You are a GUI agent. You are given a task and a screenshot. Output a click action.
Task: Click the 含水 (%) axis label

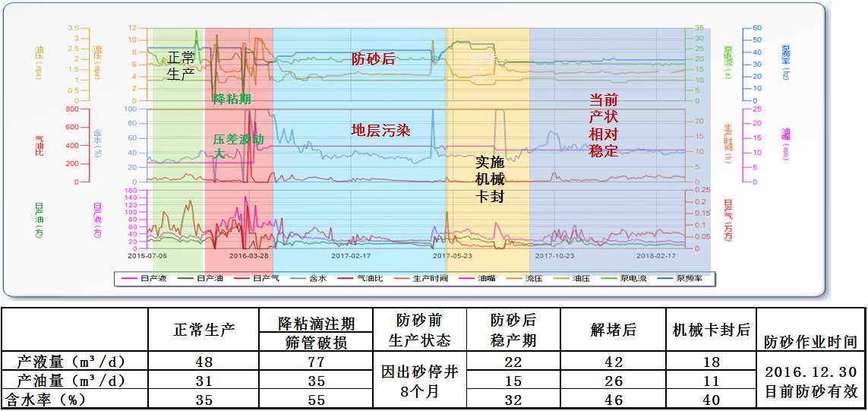[x=97, y=145]
